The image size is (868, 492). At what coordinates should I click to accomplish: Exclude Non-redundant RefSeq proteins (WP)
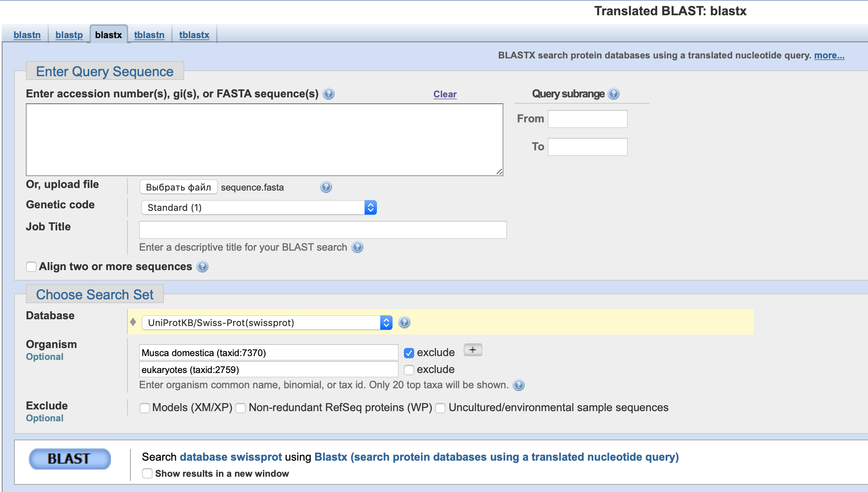pyautogui.click(x=240, y=408)
